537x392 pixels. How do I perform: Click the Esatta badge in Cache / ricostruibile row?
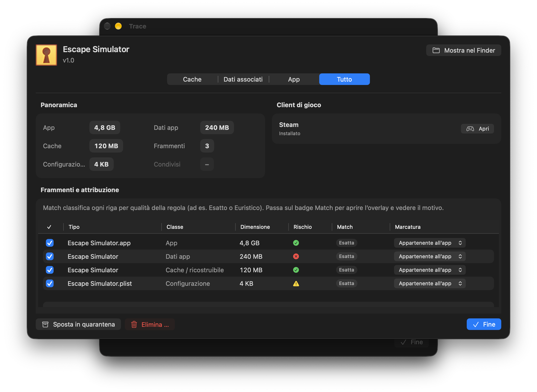tap(346, 270)
